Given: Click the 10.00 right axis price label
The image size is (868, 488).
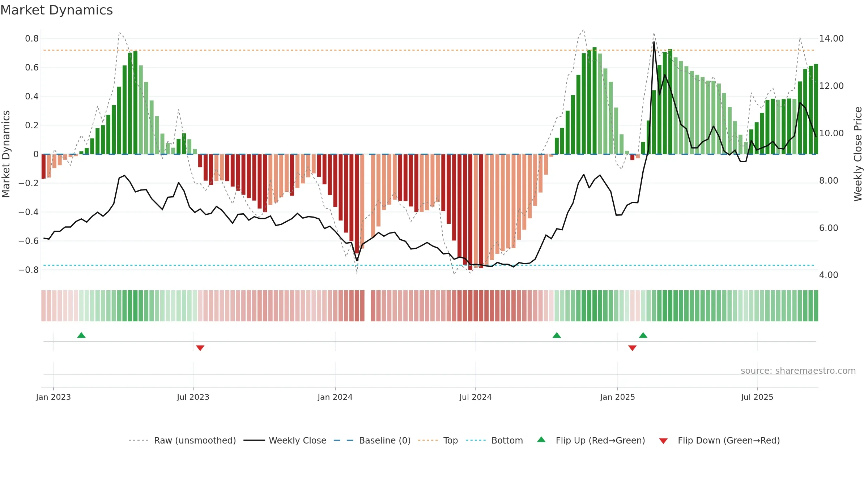Looking at the screenshot, I should pyautogui.click(x=831, y=133).
